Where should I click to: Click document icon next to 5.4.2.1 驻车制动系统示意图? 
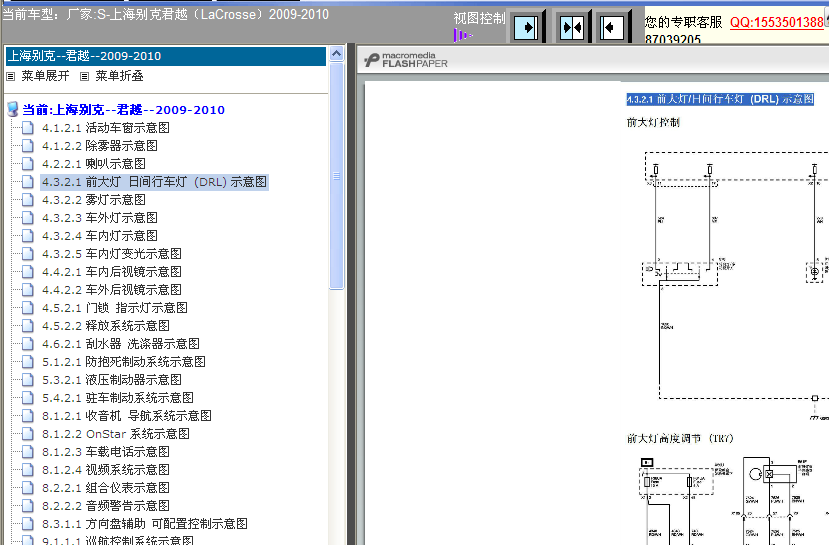click(28, 398)
